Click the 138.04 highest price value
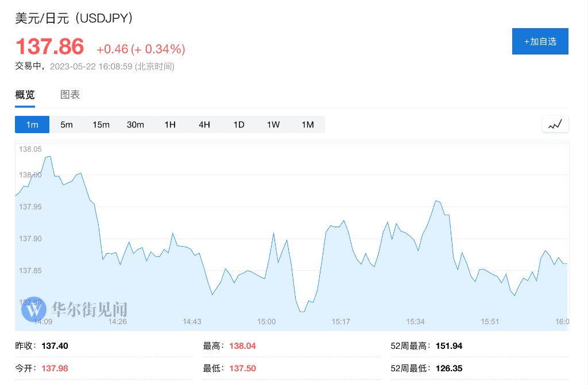This screenshot has height=385, width=588. (242, 346)
